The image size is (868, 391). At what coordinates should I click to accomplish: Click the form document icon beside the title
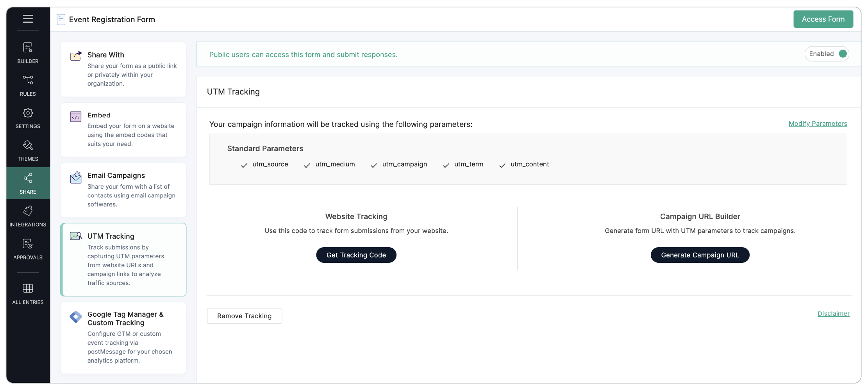point(61,20)
